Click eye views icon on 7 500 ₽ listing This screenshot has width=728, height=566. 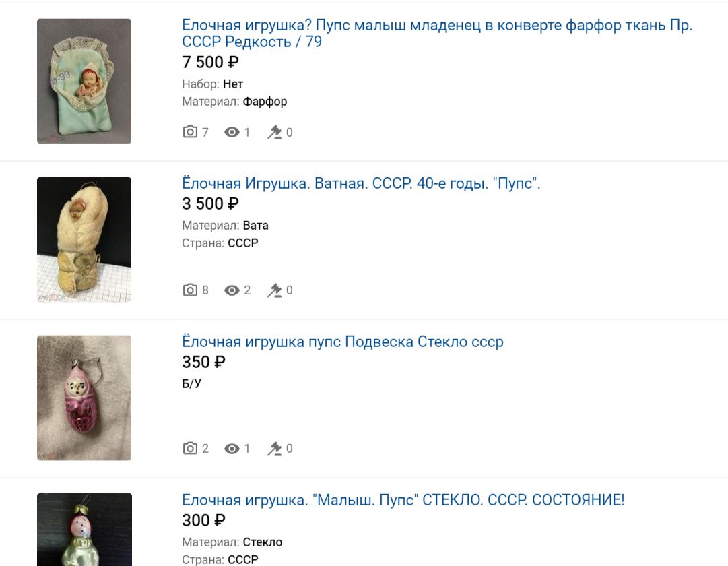(232, 133)
